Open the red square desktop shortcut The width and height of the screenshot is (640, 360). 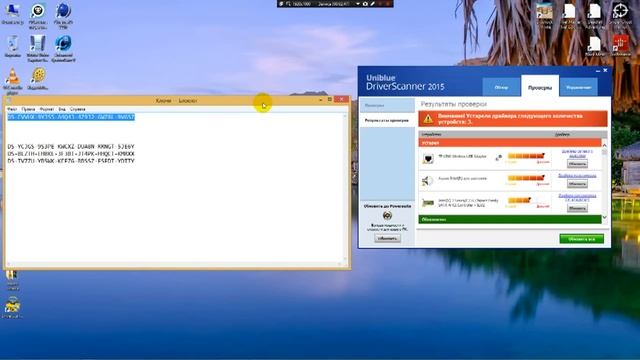(620, 43)
